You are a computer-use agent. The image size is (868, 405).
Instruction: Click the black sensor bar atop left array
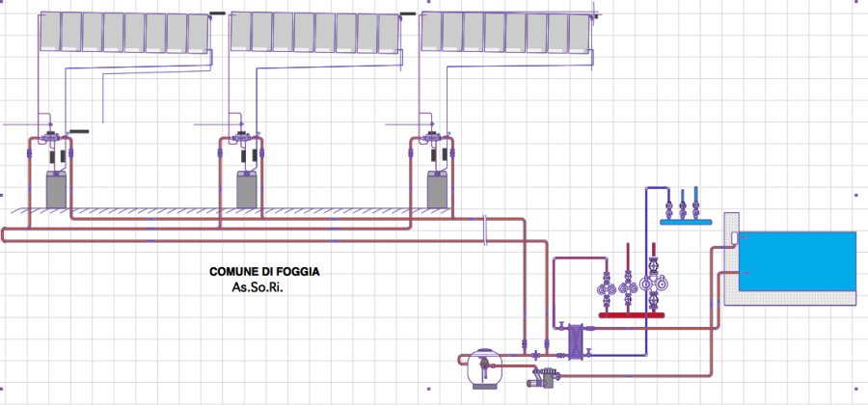[218, 13]
